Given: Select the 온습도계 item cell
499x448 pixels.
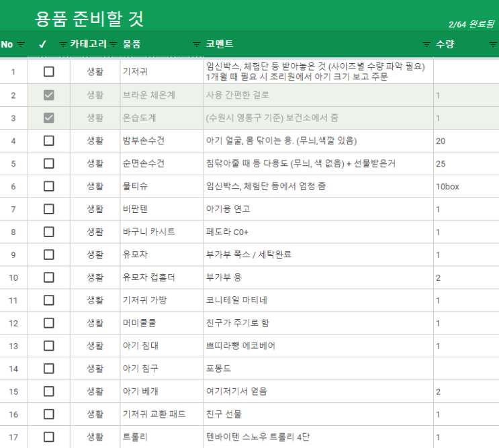Looking at the screenshot, I should pyautogui.click(x=162, y=118).
